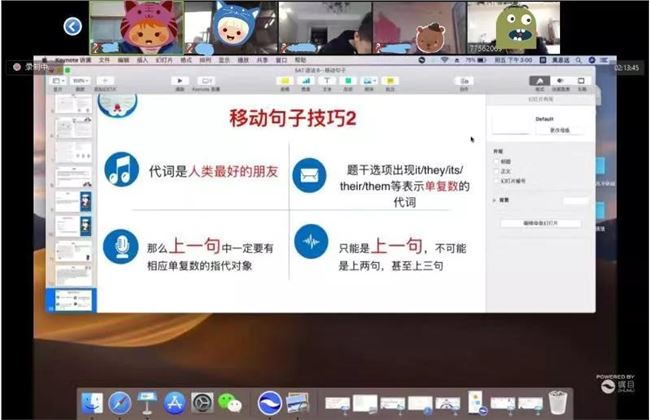Viewport: 650px width, 420px height.
Task: Enable the Body checkbox in Appearance
Action: [497, 170]
